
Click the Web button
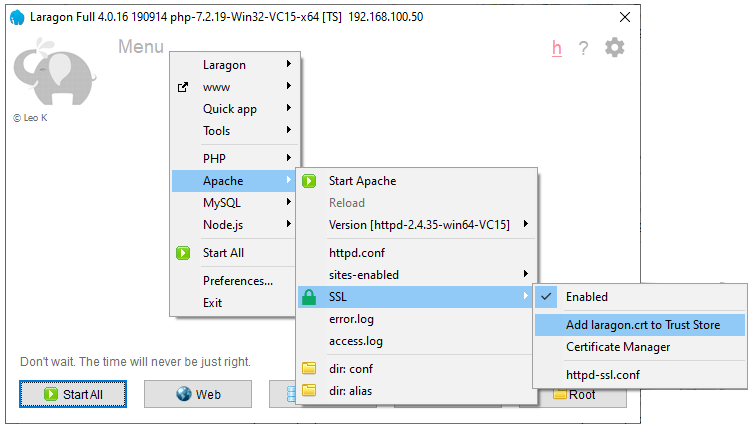(198, 394)
